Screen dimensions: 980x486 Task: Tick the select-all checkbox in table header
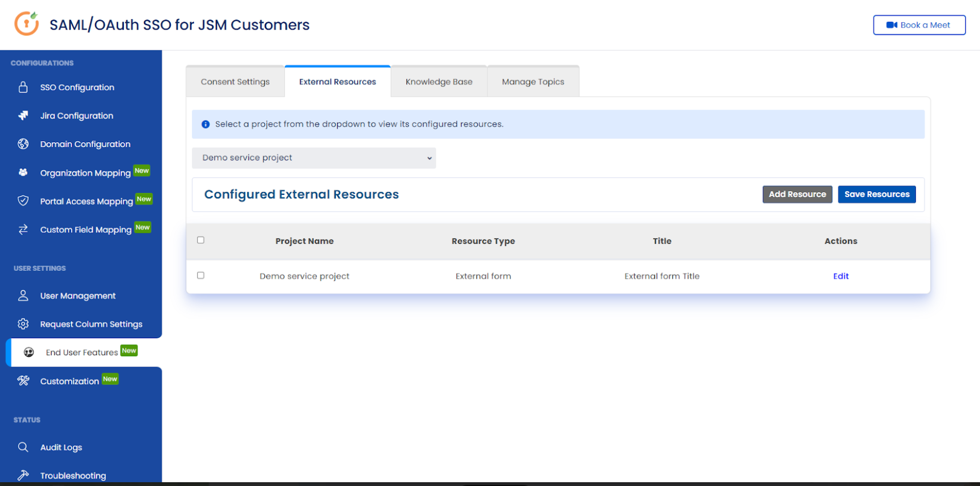201,240
